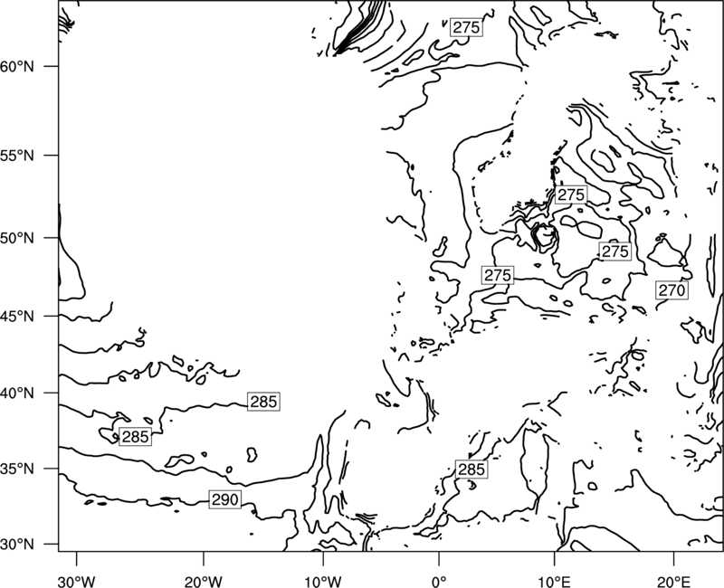This screenshot has height=588, width=724.
Task: Click the 285 contour label near 15°W, 39°N
Action: coord(263,402)
